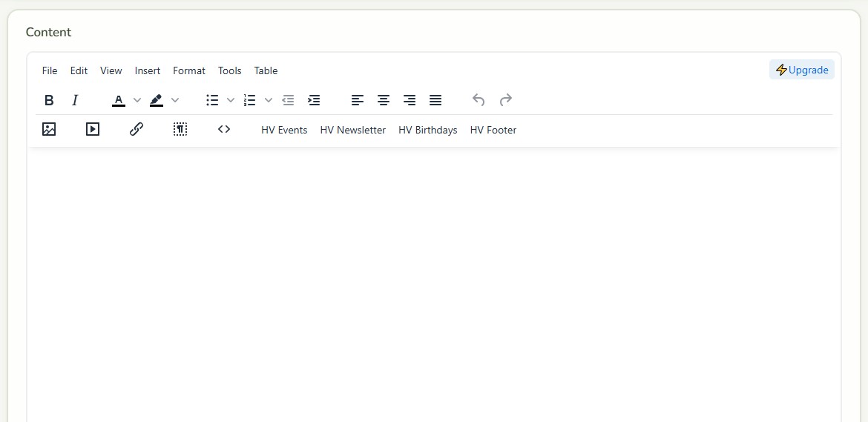Apply background highlight color
This screenshot has width=868, height=422.
156,100
